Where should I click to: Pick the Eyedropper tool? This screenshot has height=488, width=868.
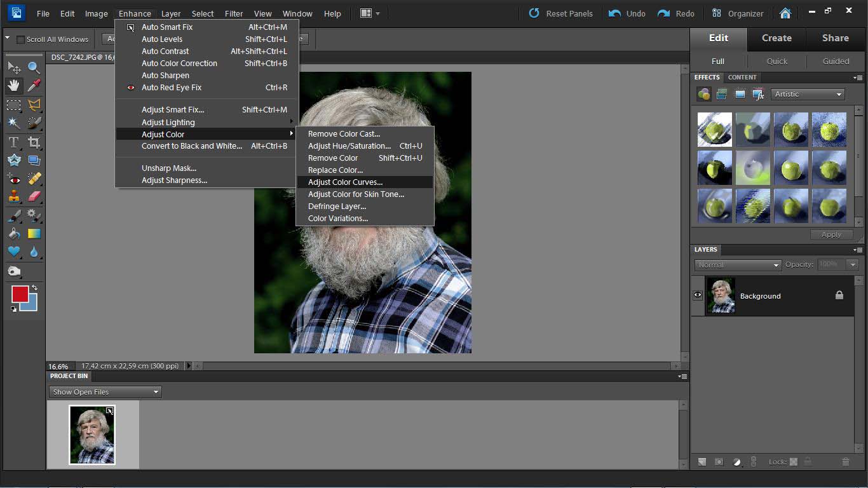click(34, 85)
